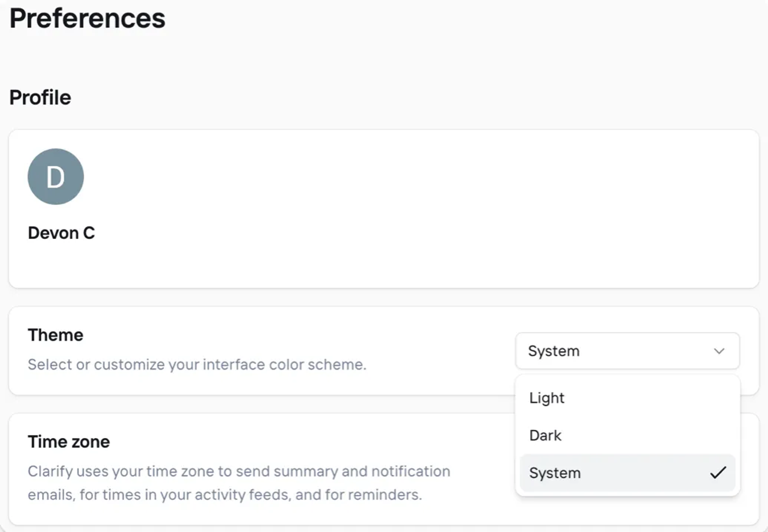This screenshot has height=532, width=768.
Task: Click the 'Clarify uses your time zone' description
Action: click(239, 483)
